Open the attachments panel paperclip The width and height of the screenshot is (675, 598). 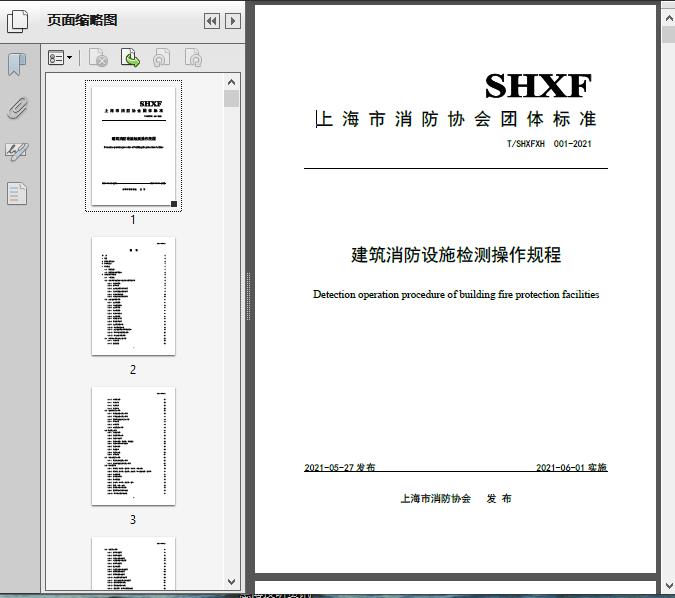[18, 108]
